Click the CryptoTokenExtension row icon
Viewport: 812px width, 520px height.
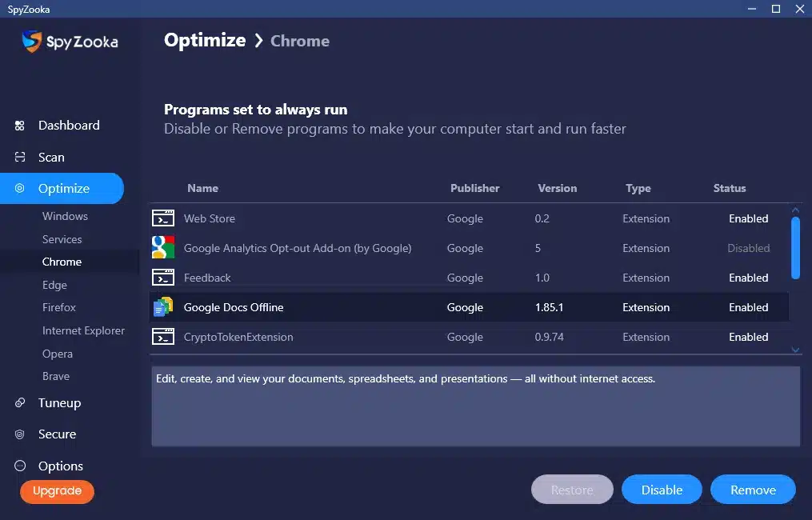click(163, 337)
